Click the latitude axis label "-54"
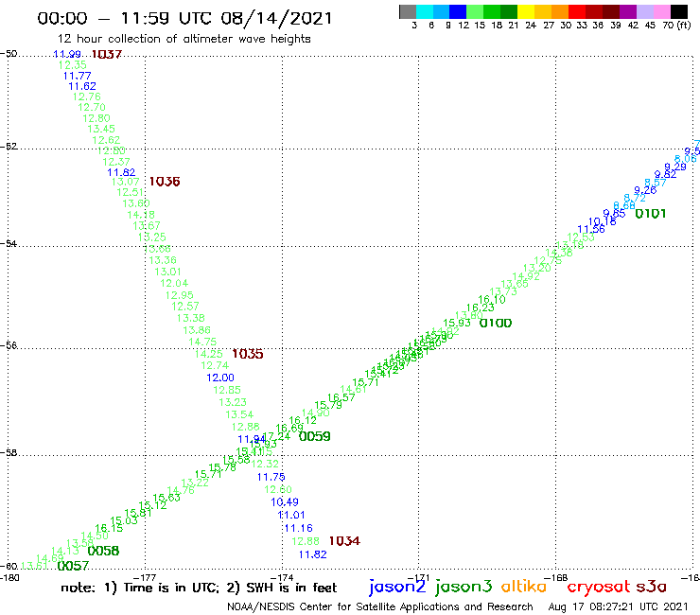 pyautogui.click(x=9, y=243)
